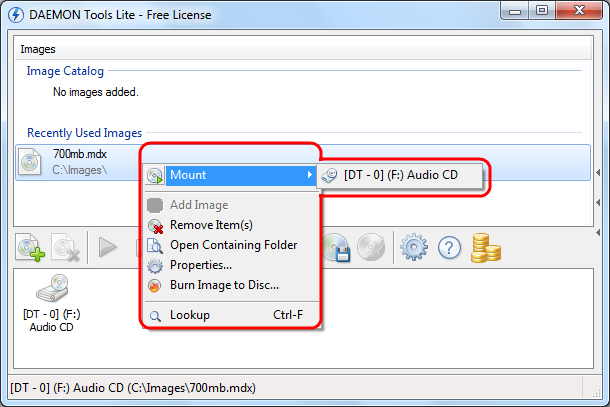Select [DT - 0] (F:) Audio CD submenu entry
Image resolution: width=610 pixels, height=407 pixels.
[x=400, y=175]
